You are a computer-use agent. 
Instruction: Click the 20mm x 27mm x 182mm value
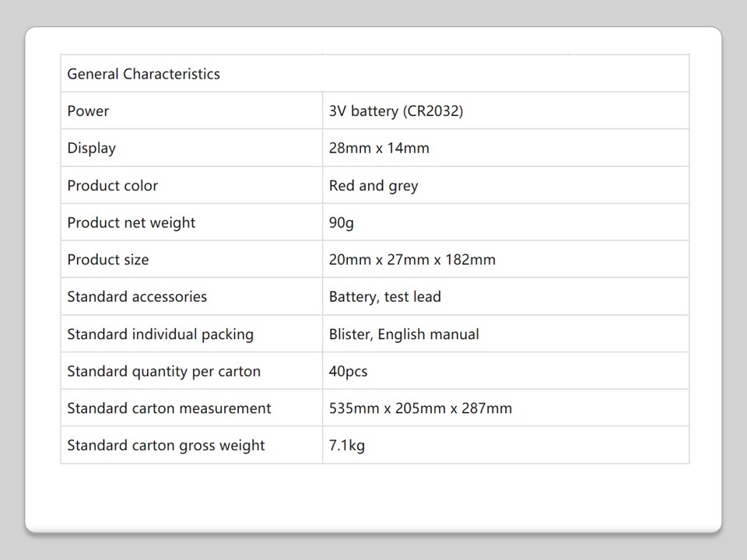click(x=412, y=259)
